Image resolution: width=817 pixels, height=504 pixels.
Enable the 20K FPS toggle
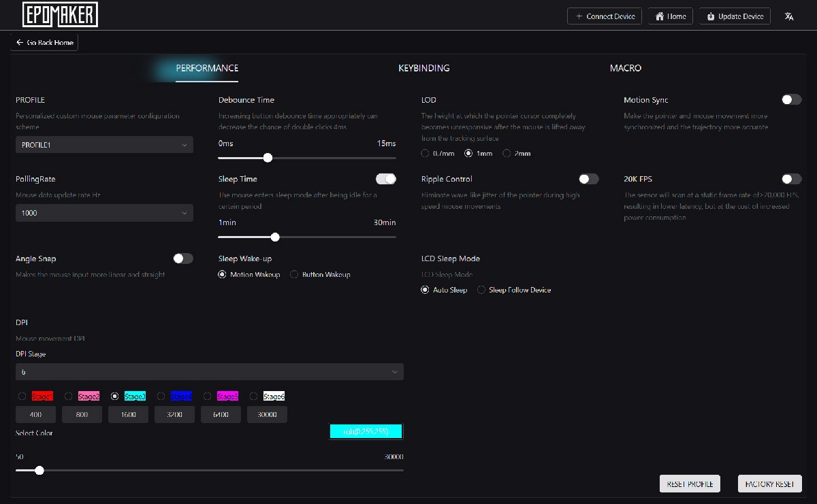[x=791, y=179]
